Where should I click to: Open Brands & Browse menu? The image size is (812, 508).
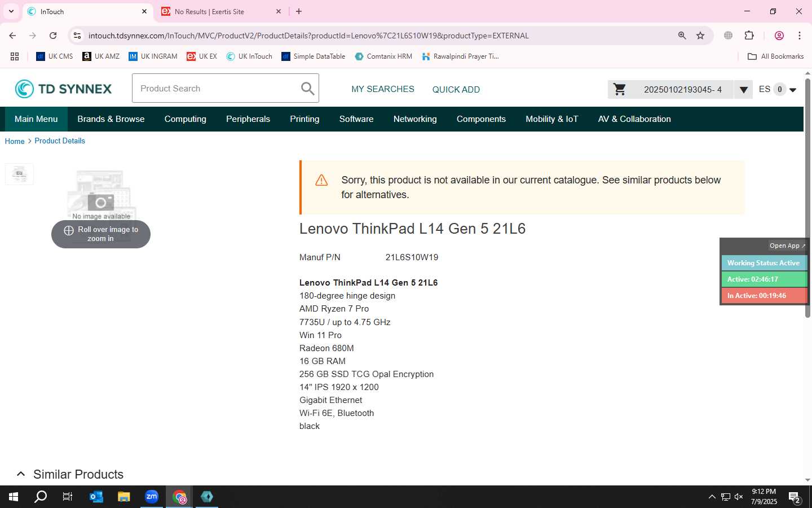click(111, 119)
